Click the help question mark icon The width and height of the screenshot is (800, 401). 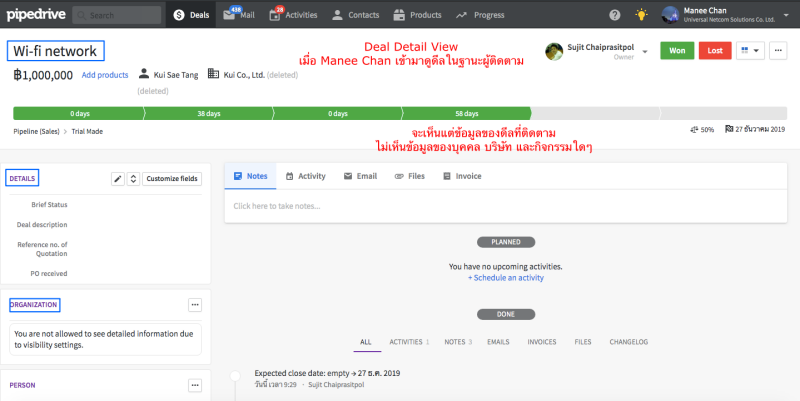(x=642, y=15)
